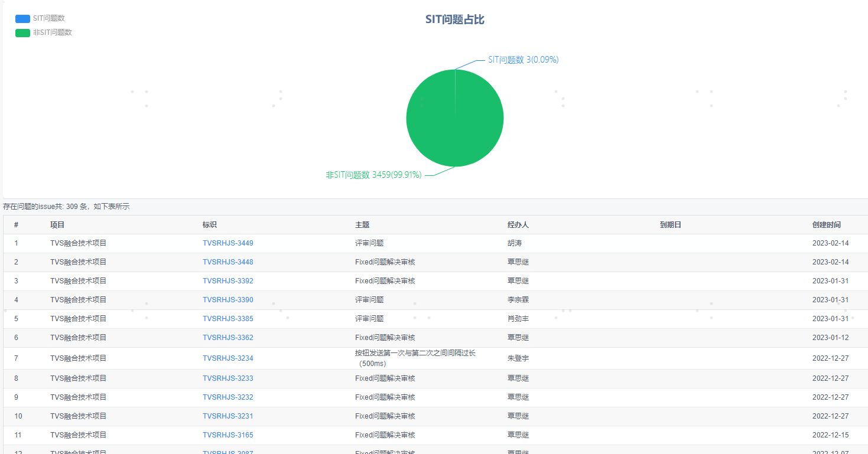This screenshot has width=868, height=454.
Task: Open issue link TVSRHJS-3449
Action: [x=227, y=243]
